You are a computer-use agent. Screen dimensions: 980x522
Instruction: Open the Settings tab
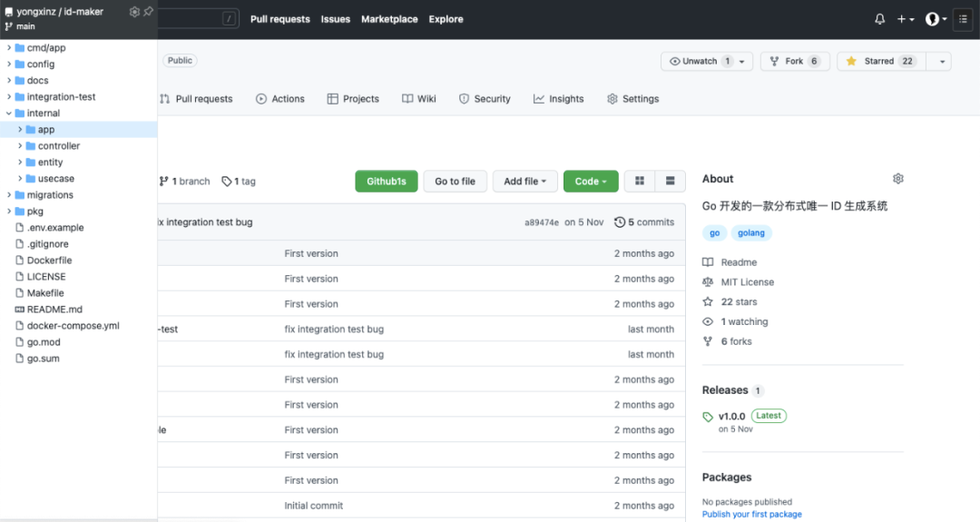pyautogui.click(x=632, y=99)
